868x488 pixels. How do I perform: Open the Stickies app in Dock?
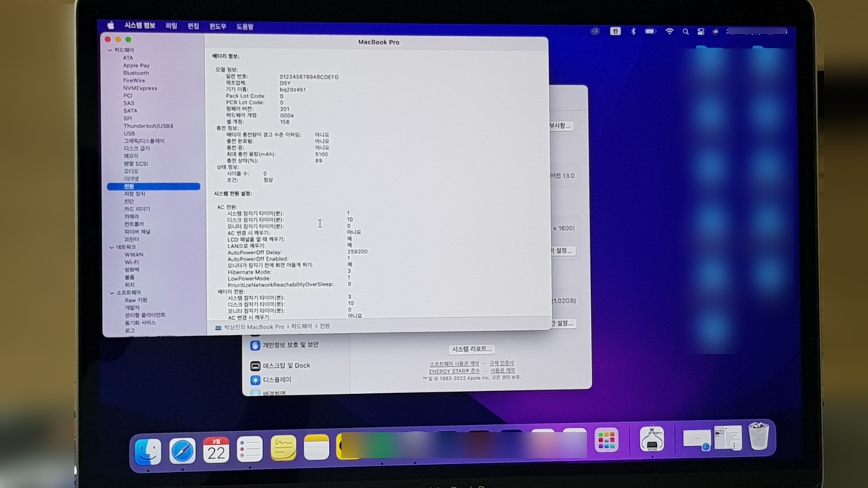pos(284,448)
